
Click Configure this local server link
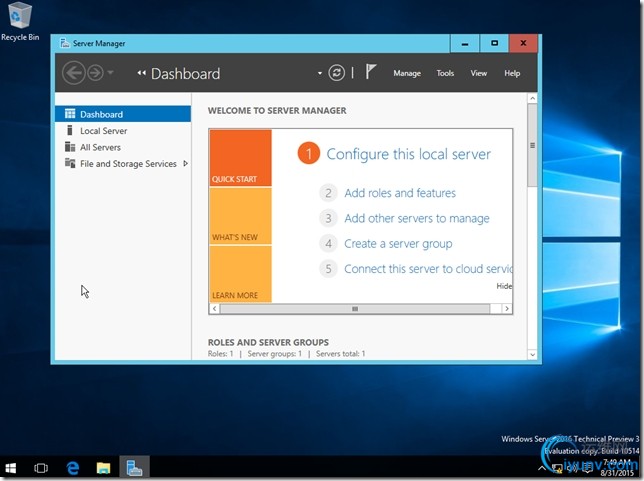click(x=408, y=154)
